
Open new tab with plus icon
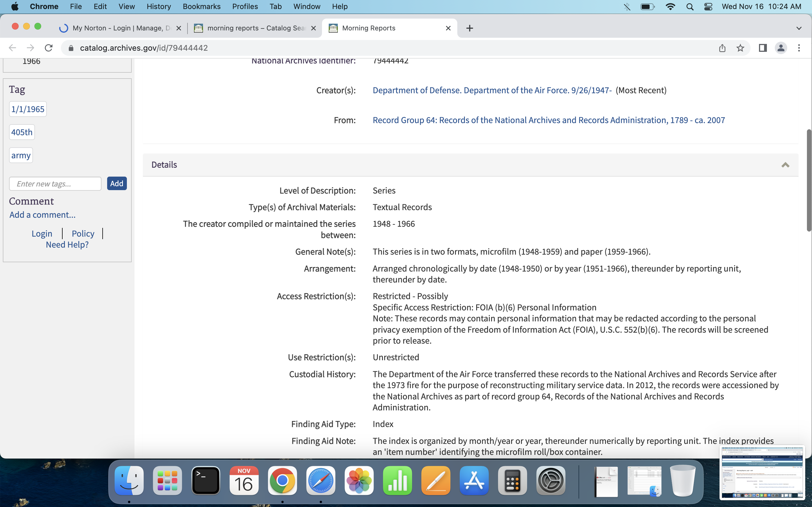point(469,28)
